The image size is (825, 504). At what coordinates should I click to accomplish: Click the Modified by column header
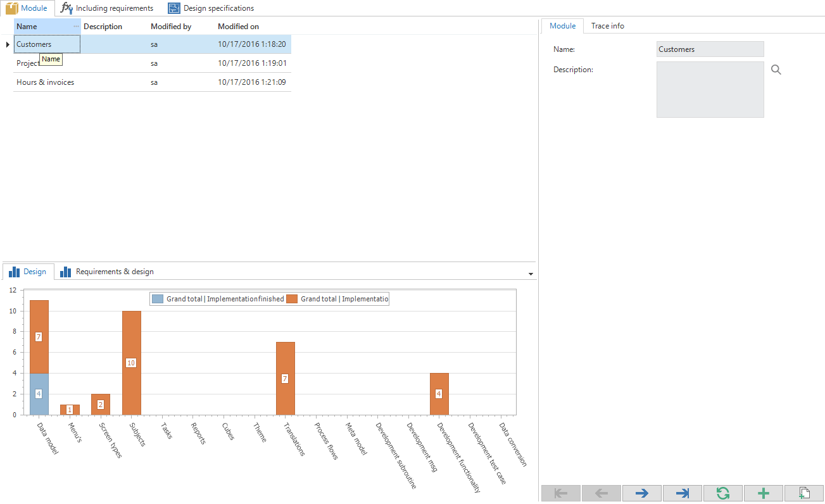(x=171, y=27)
